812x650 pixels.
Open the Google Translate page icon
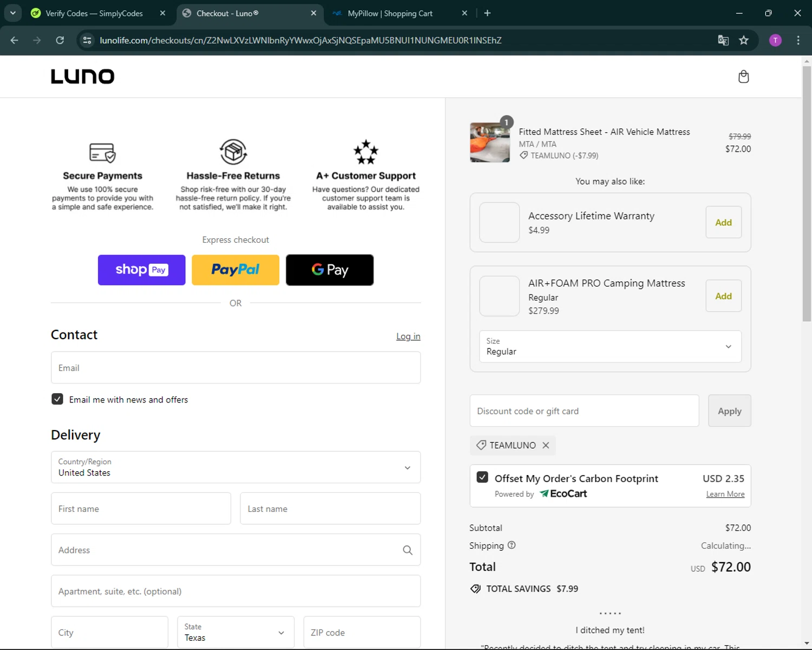(x=723, y=40)
